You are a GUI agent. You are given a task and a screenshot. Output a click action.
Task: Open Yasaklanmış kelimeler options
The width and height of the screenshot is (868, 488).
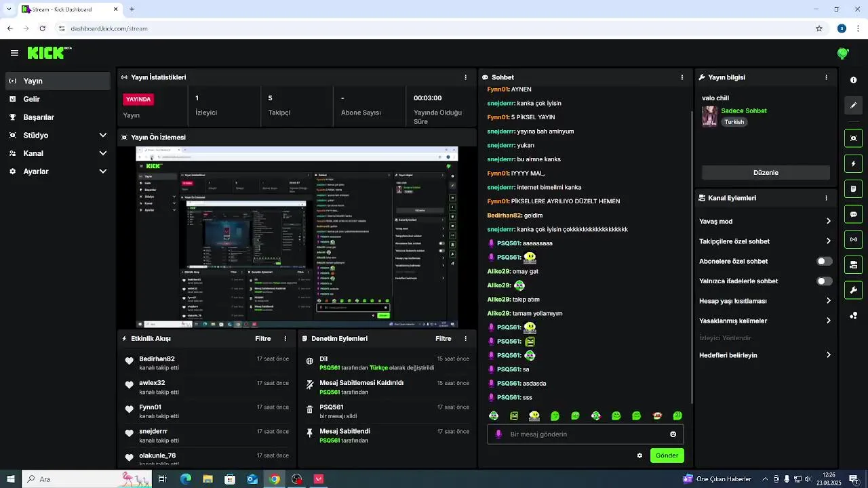(x=765, y=321)
